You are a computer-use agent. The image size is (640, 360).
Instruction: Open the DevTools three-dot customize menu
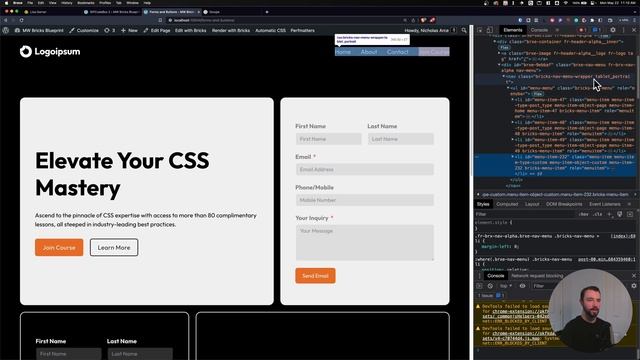(x=623, y=30)
